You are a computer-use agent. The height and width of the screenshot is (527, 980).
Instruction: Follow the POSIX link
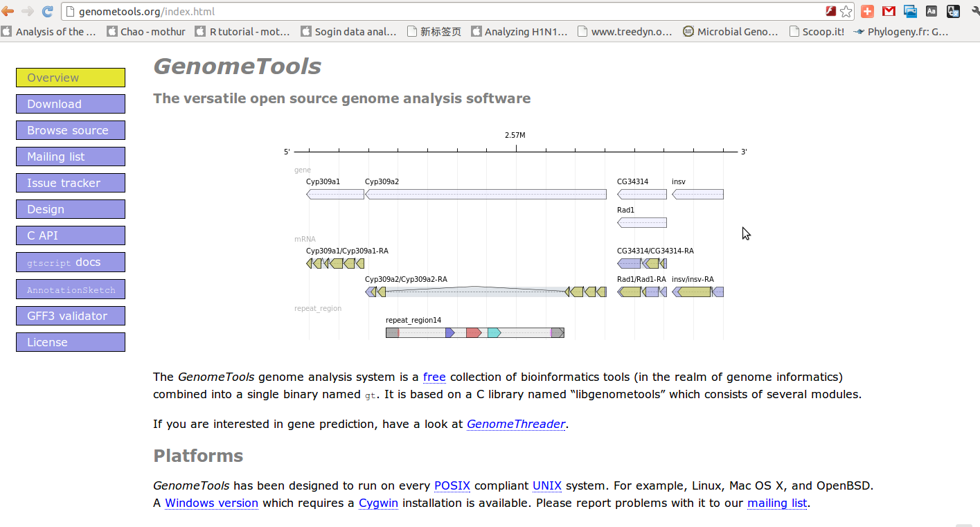click(452, 485)
